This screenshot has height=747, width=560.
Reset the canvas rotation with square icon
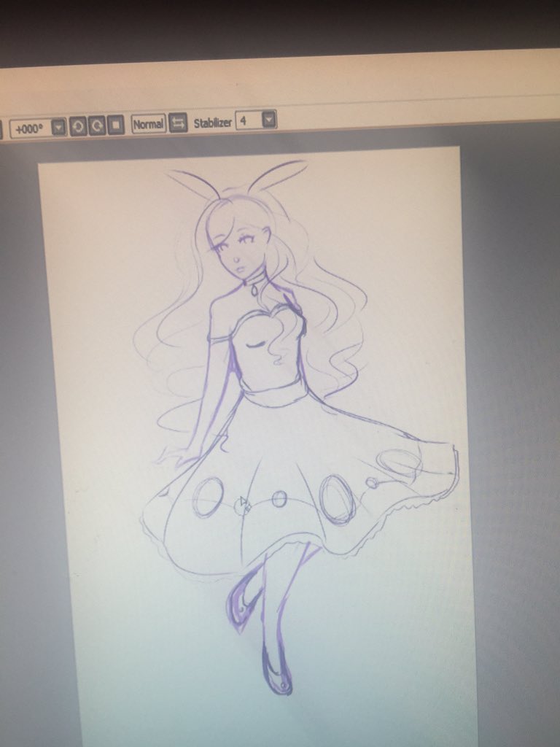[x=116, y=125]
